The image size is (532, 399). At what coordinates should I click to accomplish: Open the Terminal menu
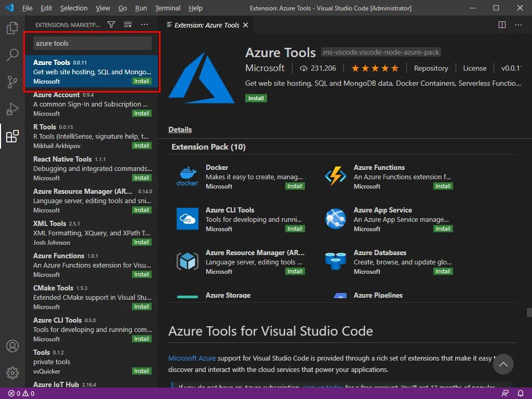(168, 8)
